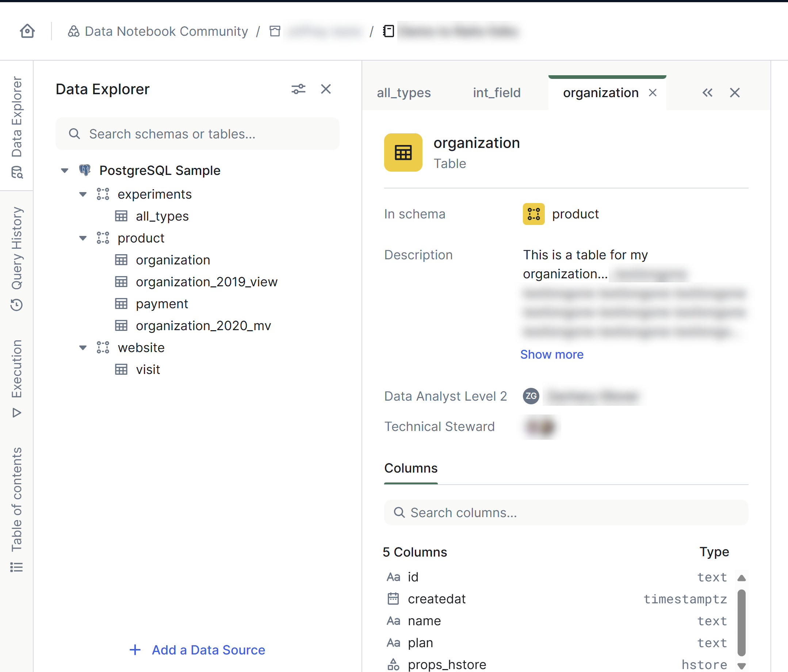Switch to the all_types tab
Viewport: 788px width, 672px height.
point(403,93)
